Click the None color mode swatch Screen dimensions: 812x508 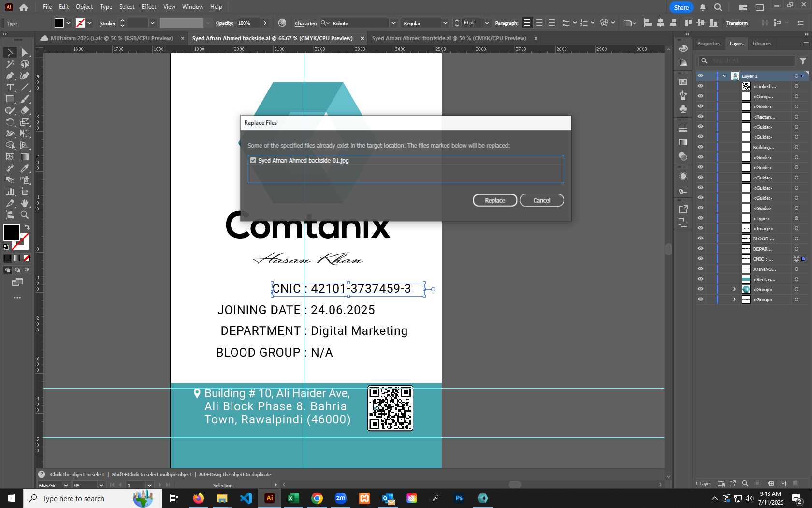(27, 258)
